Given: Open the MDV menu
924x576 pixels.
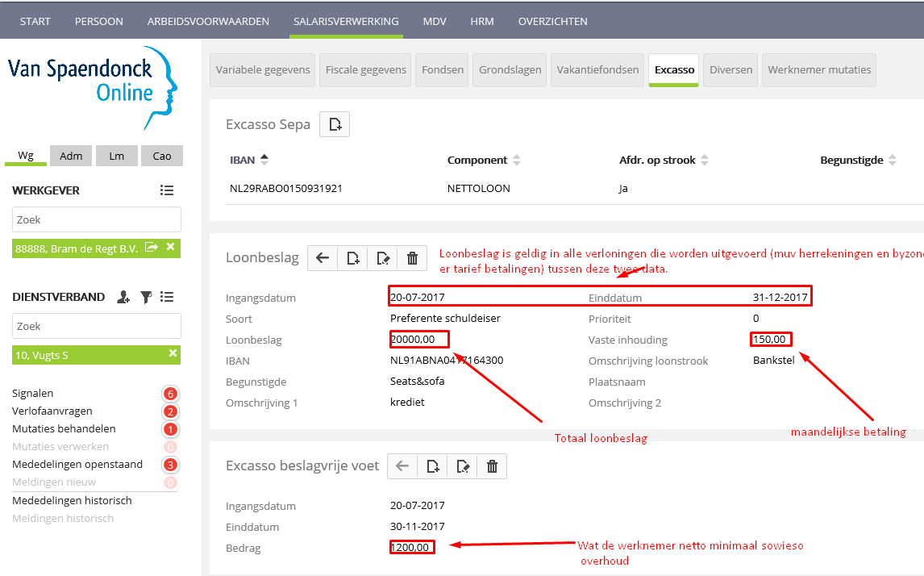Looking at the screenshot, I should pyautogui.click(x=435, y=21).
